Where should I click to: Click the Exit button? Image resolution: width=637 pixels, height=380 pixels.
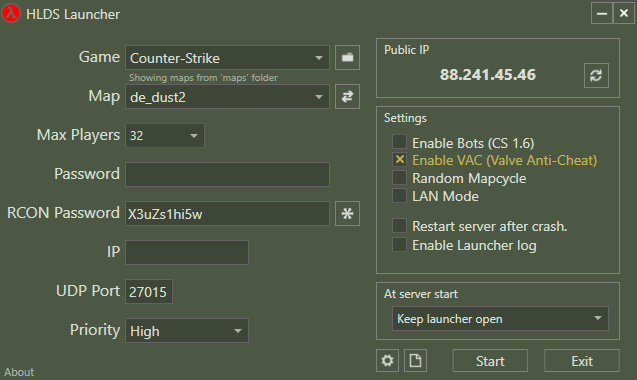pyautogui.click(x=582, y=360)
